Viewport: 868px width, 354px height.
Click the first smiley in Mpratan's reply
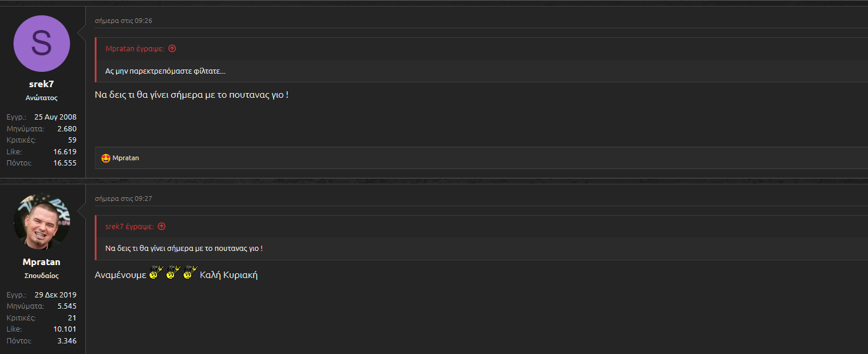point(155,273)
